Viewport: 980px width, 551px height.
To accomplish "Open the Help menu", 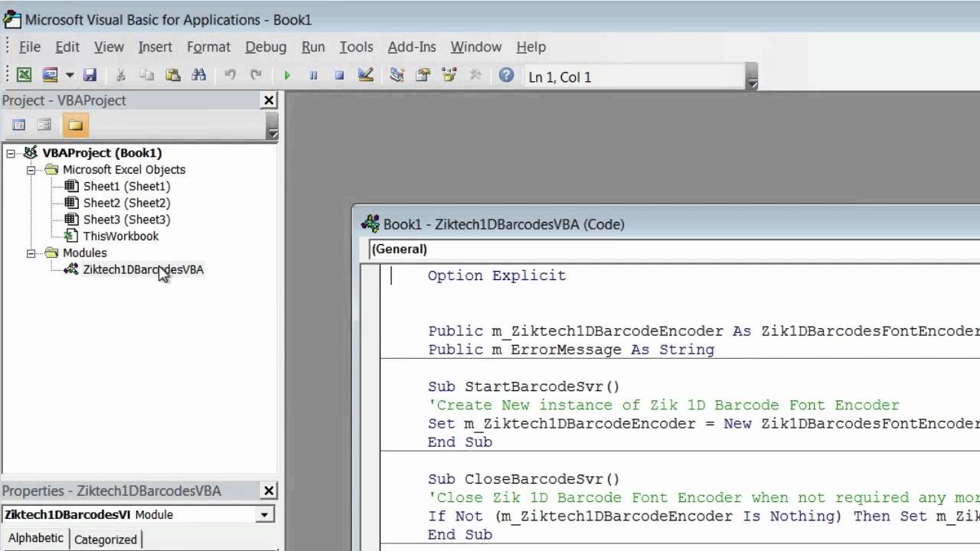I will point(531,47).
